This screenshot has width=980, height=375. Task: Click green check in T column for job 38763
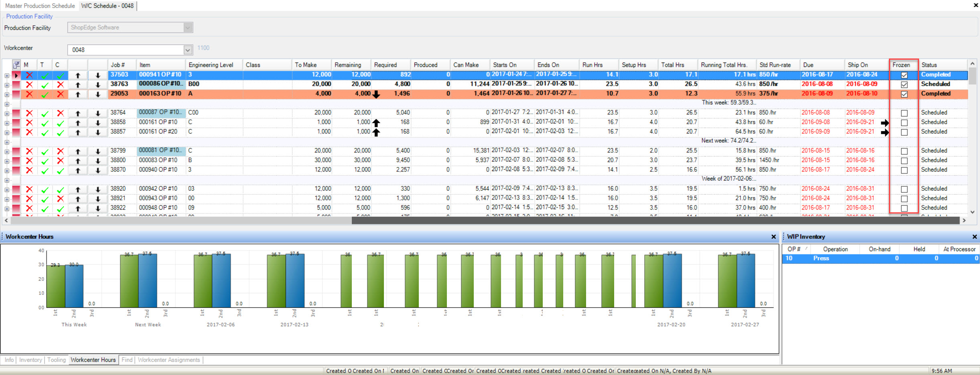tap(45, 85)
